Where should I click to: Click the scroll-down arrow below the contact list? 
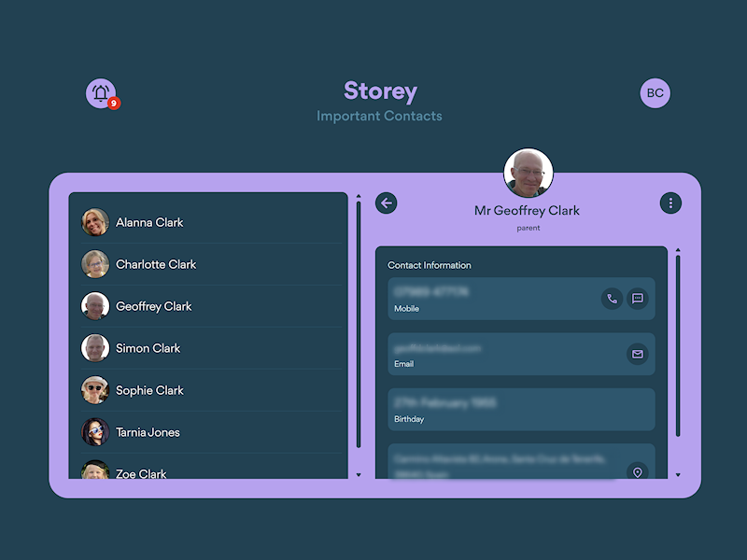(359, 476)
